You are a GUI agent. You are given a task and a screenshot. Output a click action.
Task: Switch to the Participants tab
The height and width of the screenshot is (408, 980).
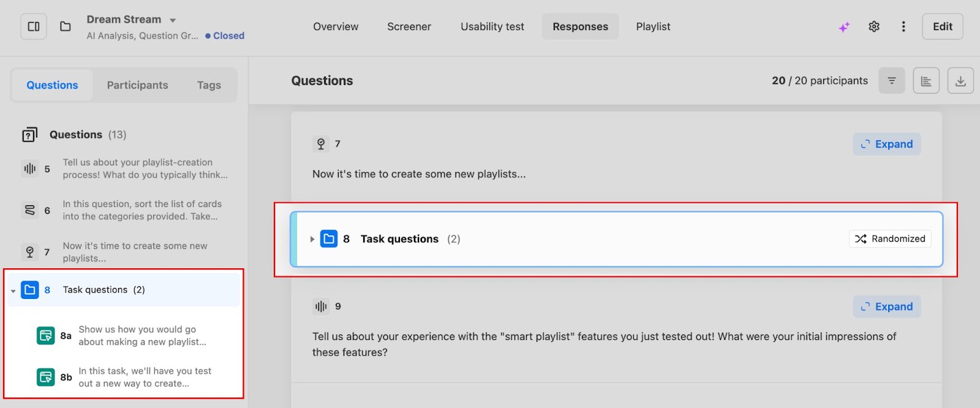(x=137, y=85)
